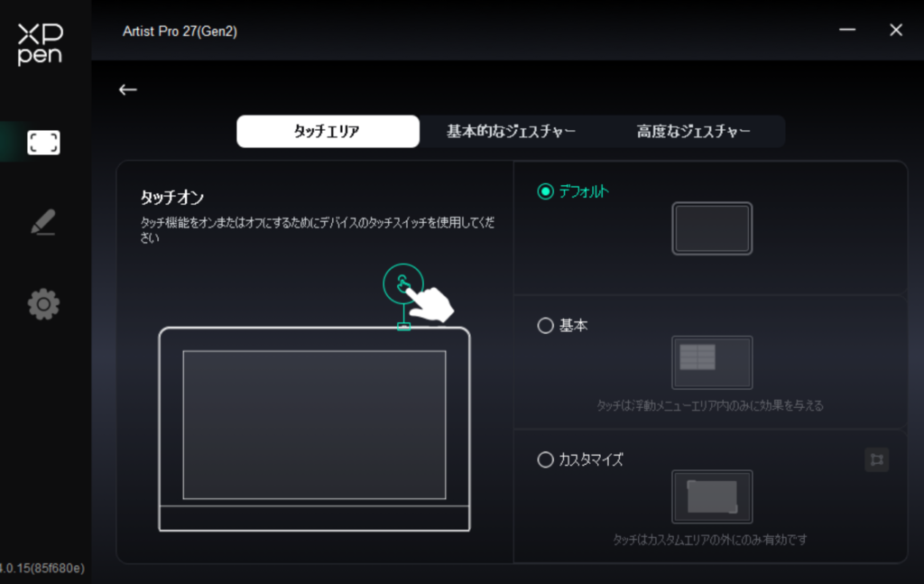The width and height of the screenshot is (924, 584).
Task: Click the XPPen logo
Action: tap(42, 43)
